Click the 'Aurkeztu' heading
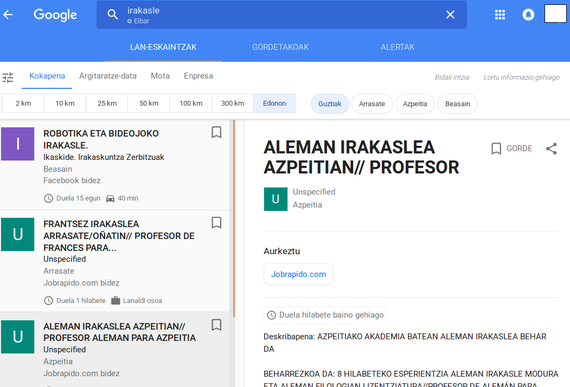The width and height of the screenshot is (570, 387). click(x=282, y=251)
